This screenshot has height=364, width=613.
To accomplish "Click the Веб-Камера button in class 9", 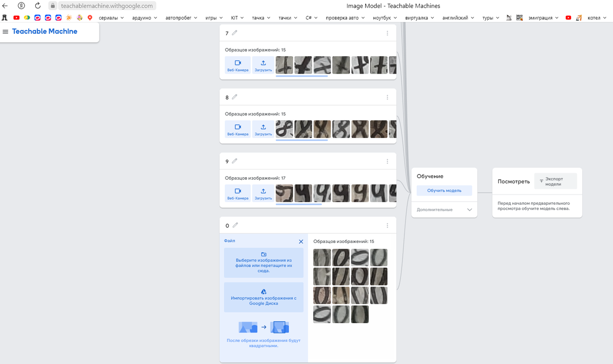I will tap(238, 193).
